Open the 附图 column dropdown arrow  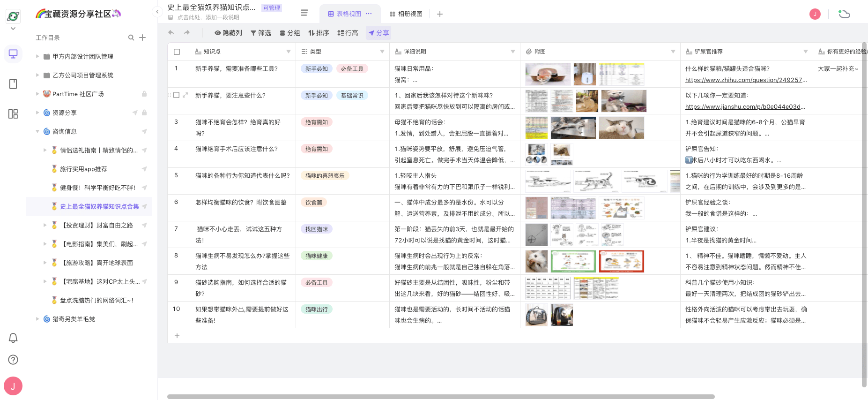pyautogui.click(x=673, y=52)
